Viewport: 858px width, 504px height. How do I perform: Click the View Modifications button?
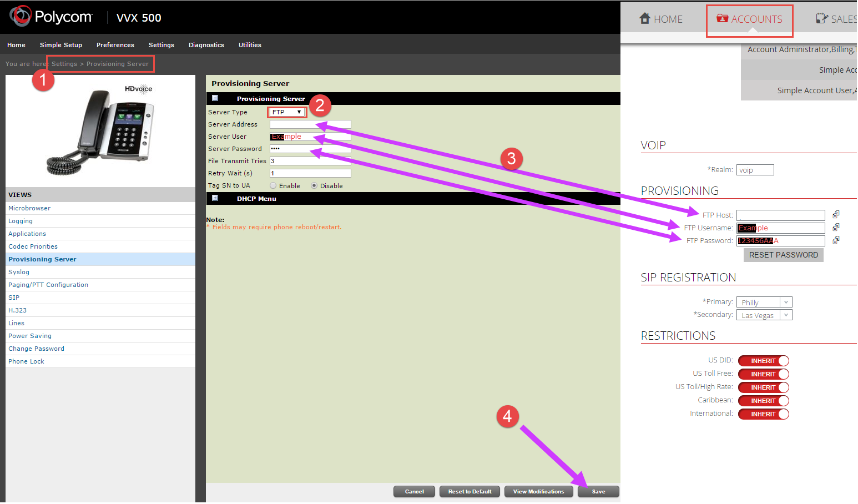tap(538, 492)
